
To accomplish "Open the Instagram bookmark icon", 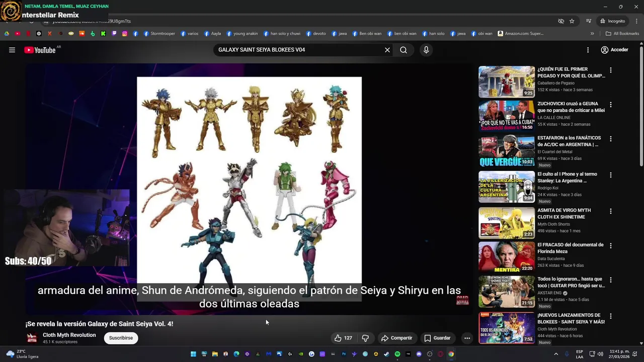I will click(125, 34).
